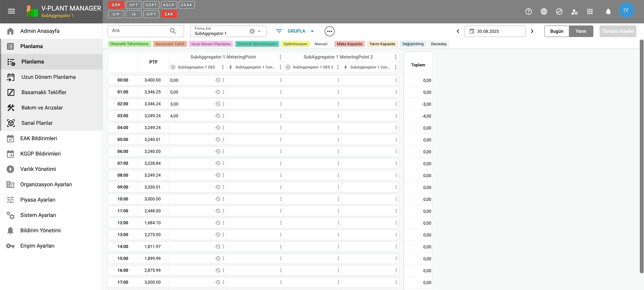Viewport: 644px width, 290px height.
Task: Toggle the EAK market chip
Action: coord(169,14)
